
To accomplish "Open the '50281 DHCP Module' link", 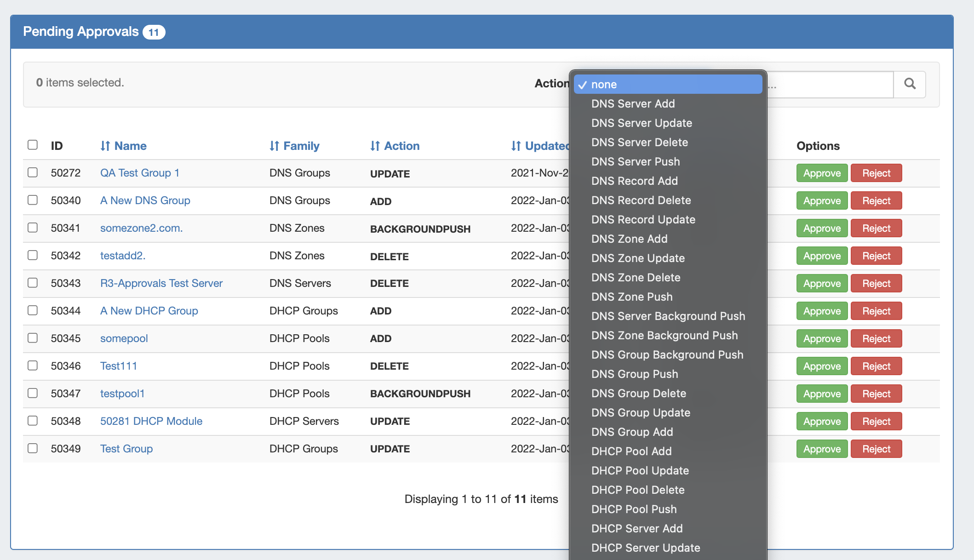I will [x=151, y=421].
